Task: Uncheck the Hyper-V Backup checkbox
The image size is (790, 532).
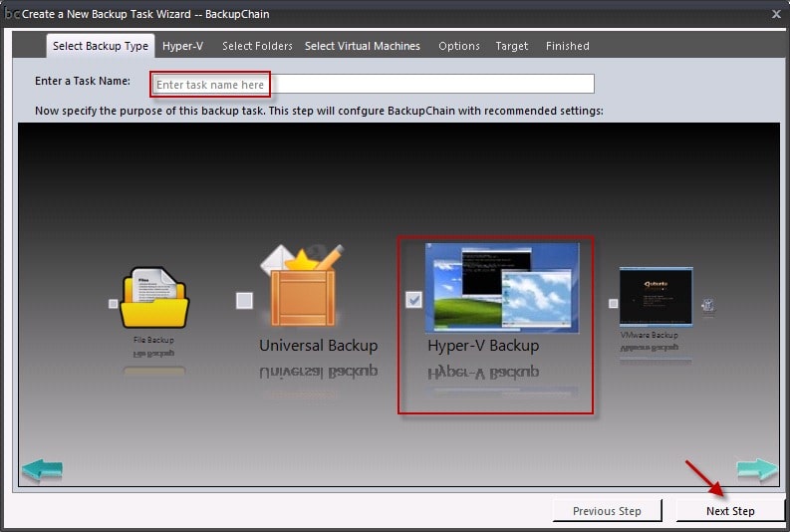Action: pyautogui.click(x=413, y=300)
